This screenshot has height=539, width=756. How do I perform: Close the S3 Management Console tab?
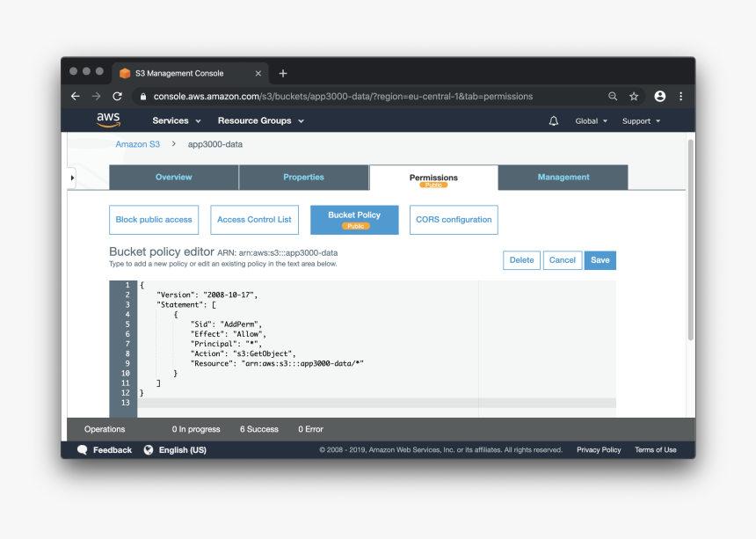(258, 73)
